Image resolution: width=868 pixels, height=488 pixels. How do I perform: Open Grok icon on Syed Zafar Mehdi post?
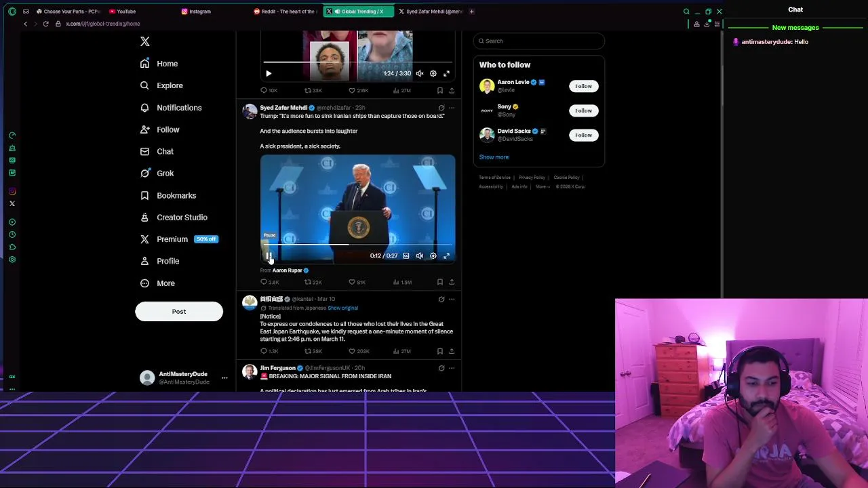coord(441,108)
